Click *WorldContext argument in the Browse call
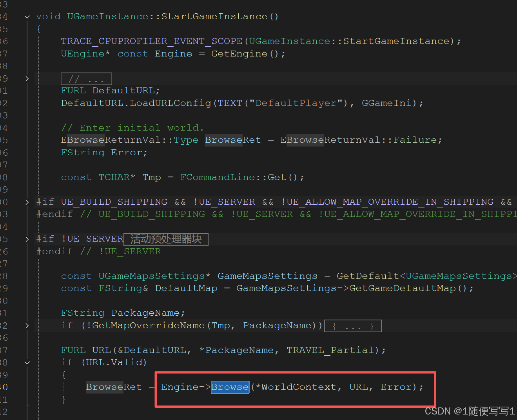Screen dimensions: 517x420 (x=296, y=387)
